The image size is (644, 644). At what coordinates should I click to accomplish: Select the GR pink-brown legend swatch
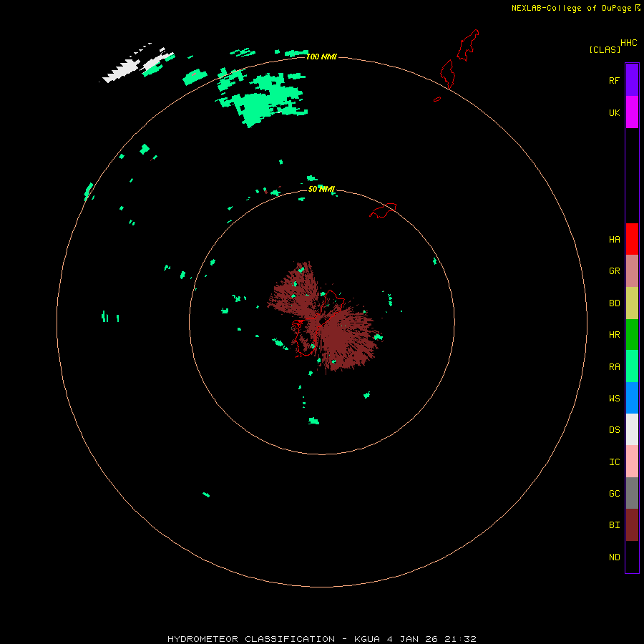(632, 270)
